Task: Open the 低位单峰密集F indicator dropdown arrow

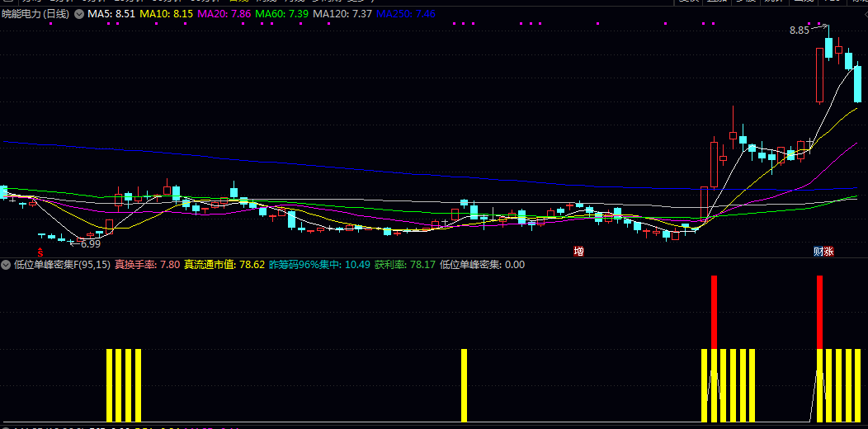Action: click(6, 265)
